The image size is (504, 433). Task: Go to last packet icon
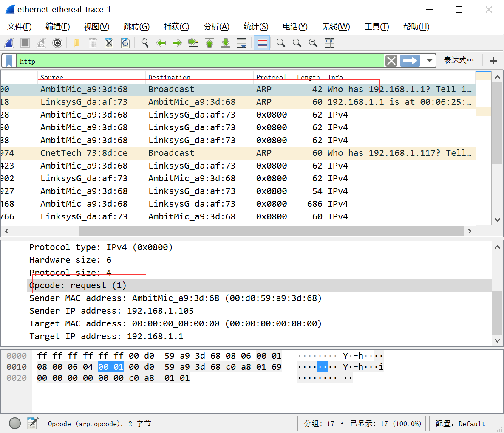coord(226,43)
